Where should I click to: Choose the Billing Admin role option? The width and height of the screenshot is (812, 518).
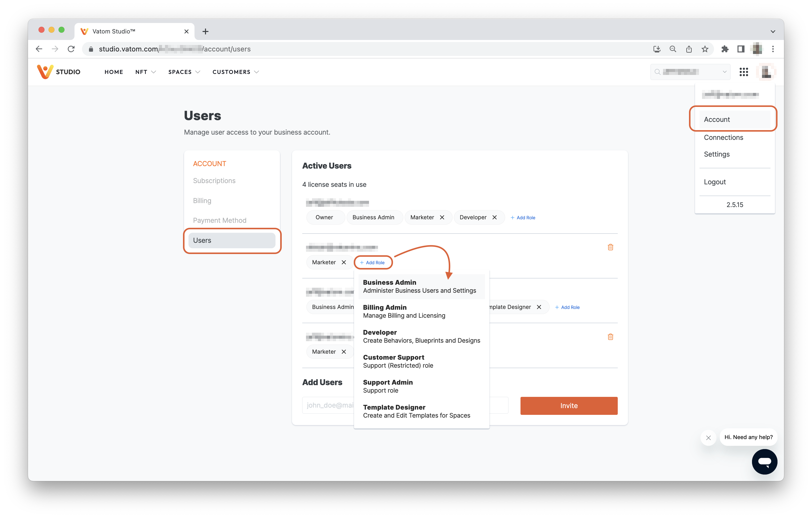(421, 311)
